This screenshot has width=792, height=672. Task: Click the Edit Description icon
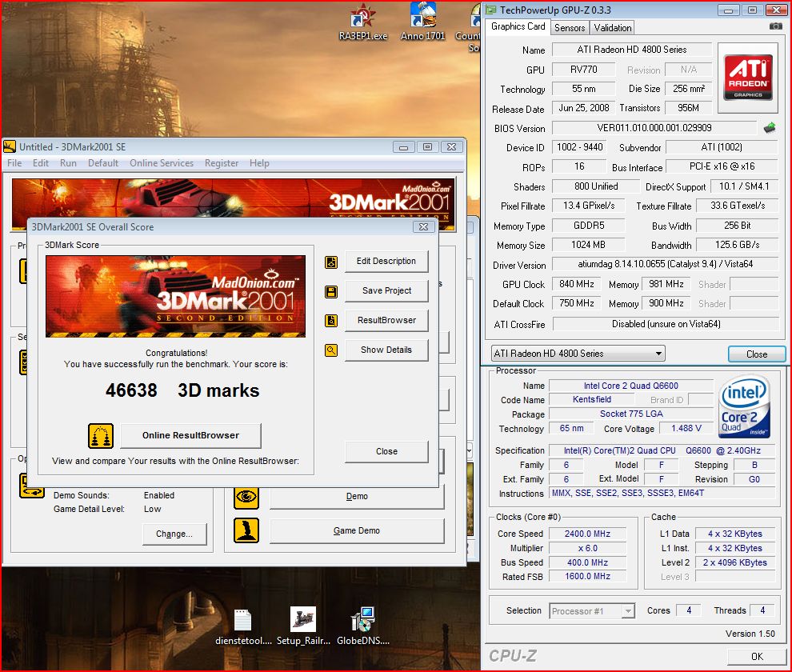point(331,262)
